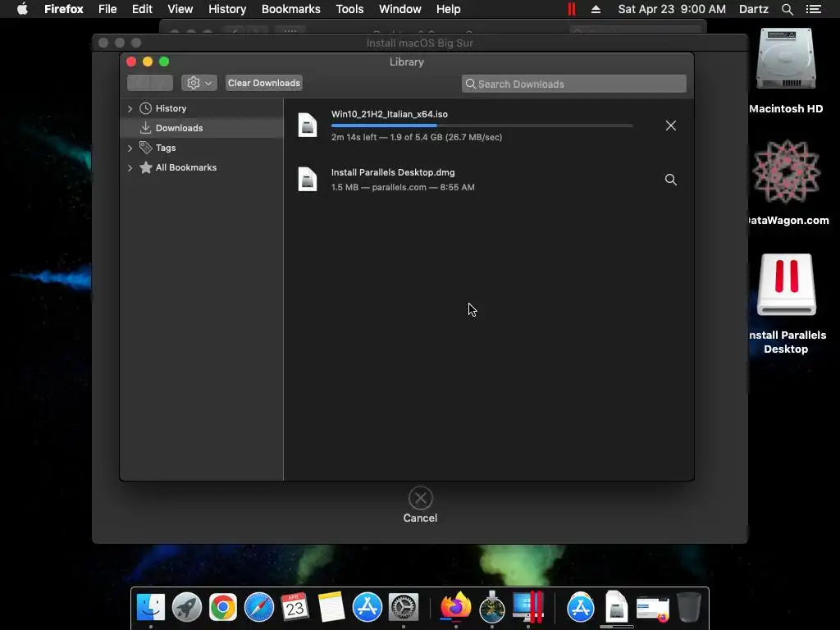The image size is (840, 630).
Task: Select the Win10_21H2_Italian_x64.iso file name
Action: (x=390, y=114)
